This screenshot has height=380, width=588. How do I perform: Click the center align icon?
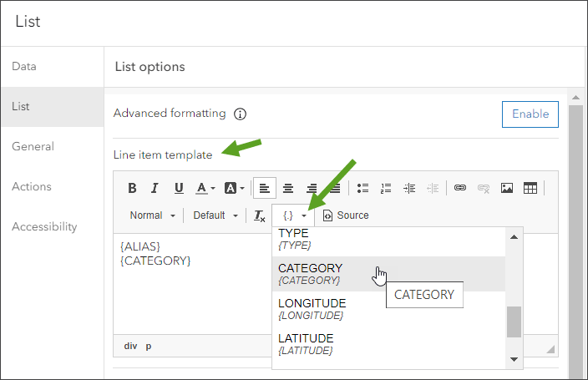point(288,188)
